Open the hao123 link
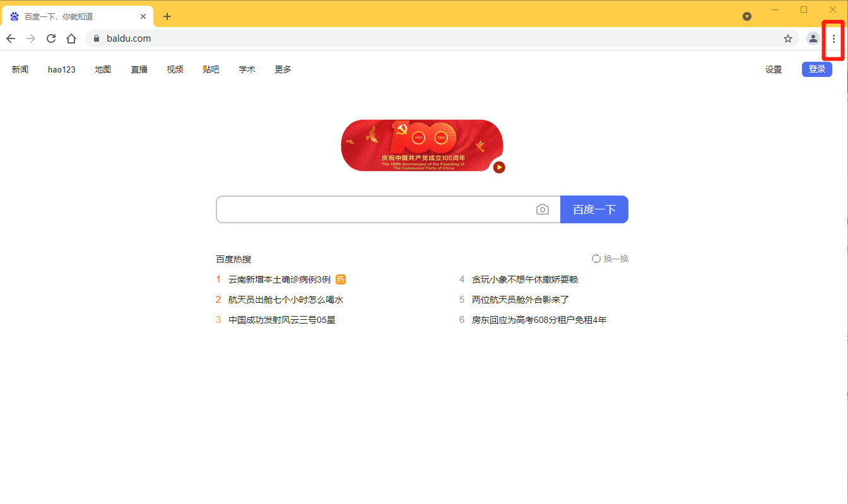The image size is (848, 504). [62, 69]
